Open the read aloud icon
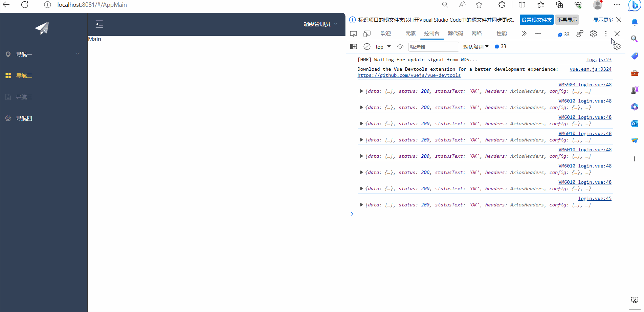 [462, 5]
